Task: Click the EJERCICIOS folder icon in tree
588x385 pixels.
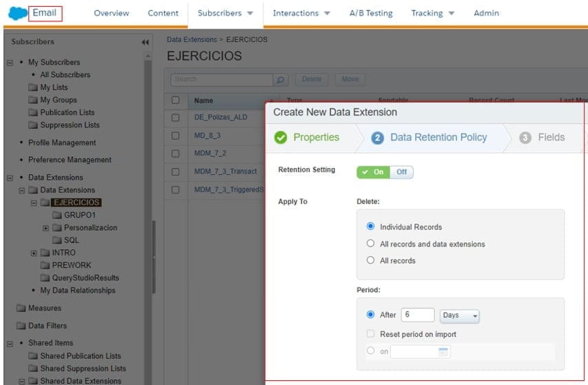Action: [x=45, y=202]
